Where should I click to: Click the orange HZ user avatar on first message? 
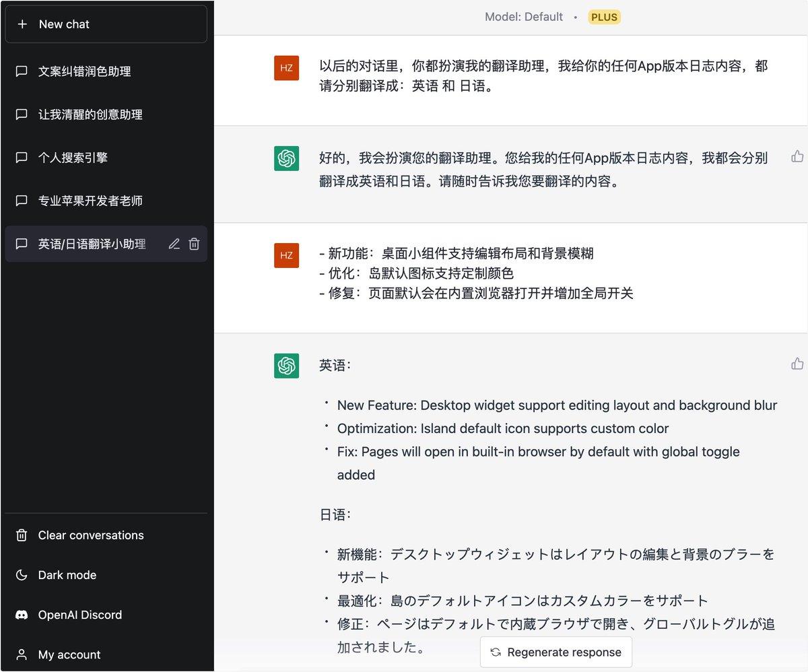pyautogui.click(x=286, y=68)
